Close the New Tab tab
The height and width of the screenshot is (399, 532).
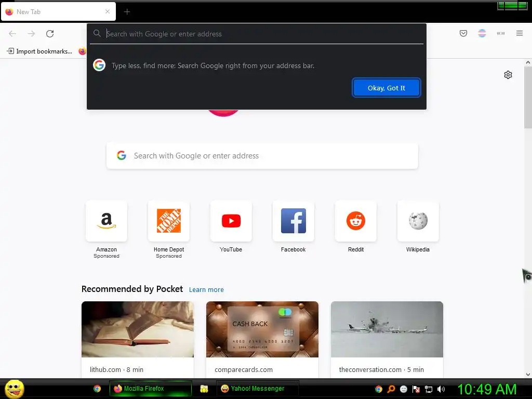(108, 11)
